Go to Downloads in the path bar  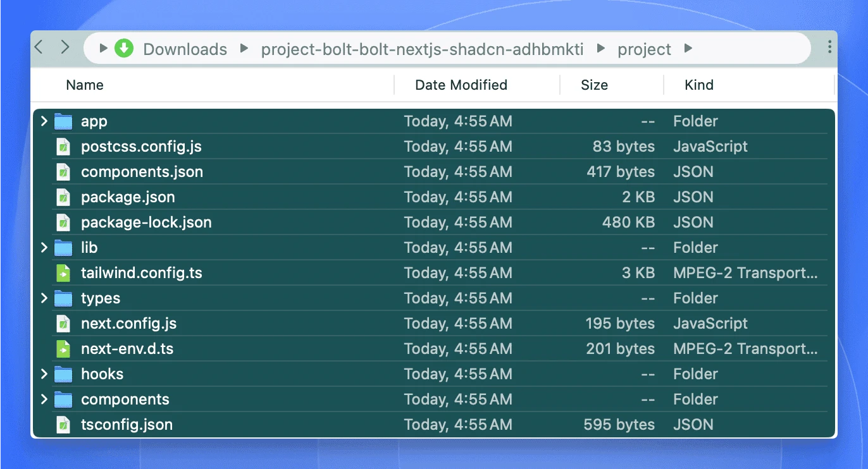(x=185, y=49)
